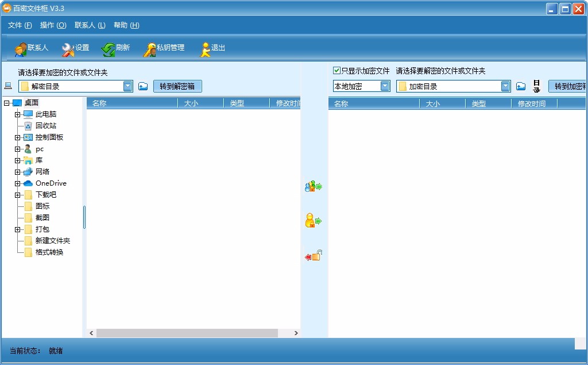Select 此电脑 icon in tree
Viewport: 588px width, 365px height.
tap(28, 114)
